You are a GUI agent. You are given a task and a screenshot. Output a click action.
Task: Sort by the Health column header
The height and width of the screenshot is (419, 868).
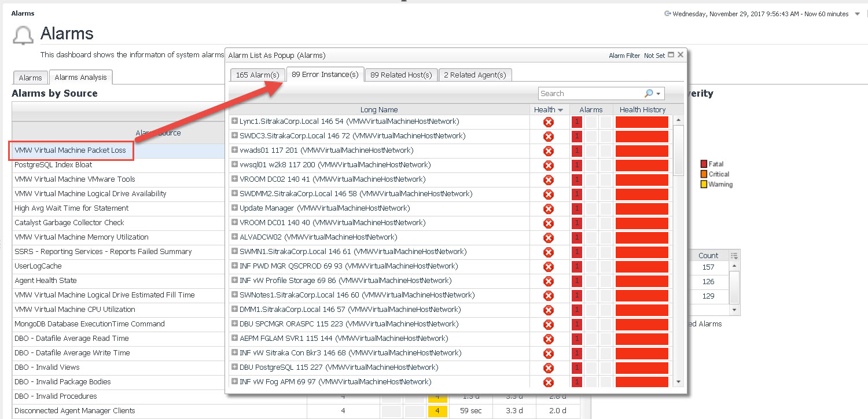(x=545, y=110)
